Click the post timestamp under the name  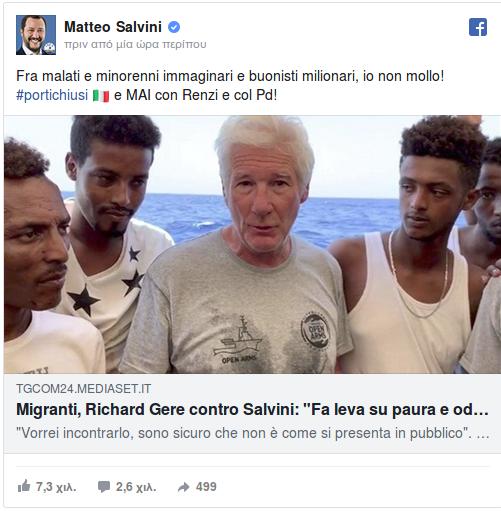[135, 44]
